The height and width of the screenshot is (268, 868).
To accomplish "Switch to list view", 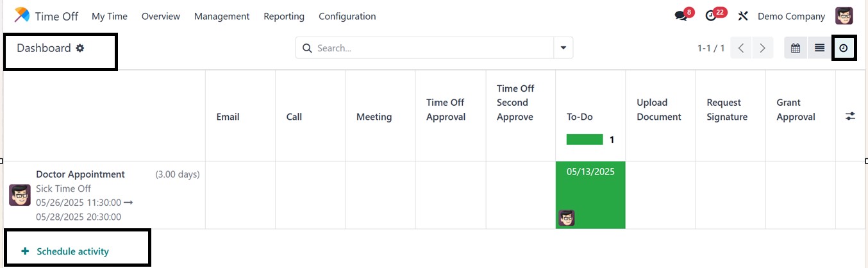I will tap(819, 48).
